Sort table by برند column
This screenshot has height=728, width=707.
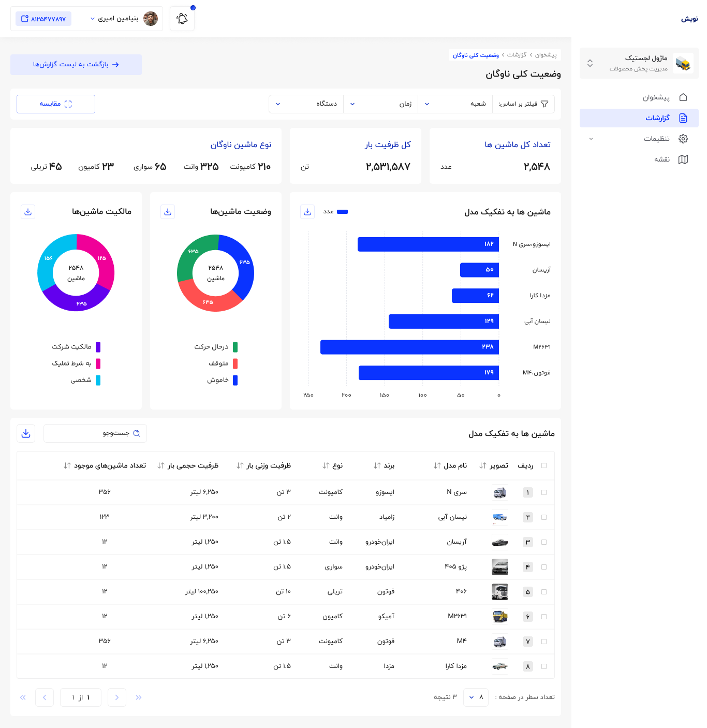[377, 465]
